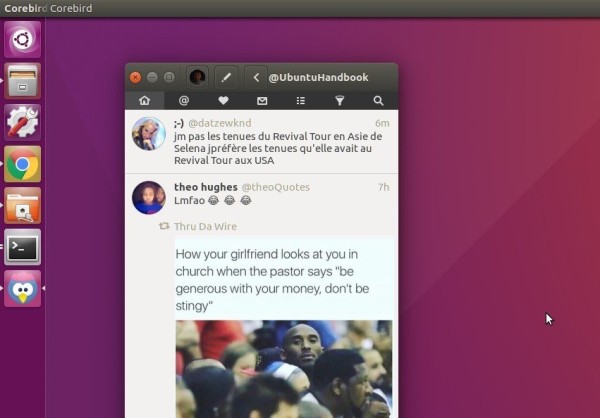
Task: Click the retweet icon beside Thru Da Wire
Action: point(164,226)
